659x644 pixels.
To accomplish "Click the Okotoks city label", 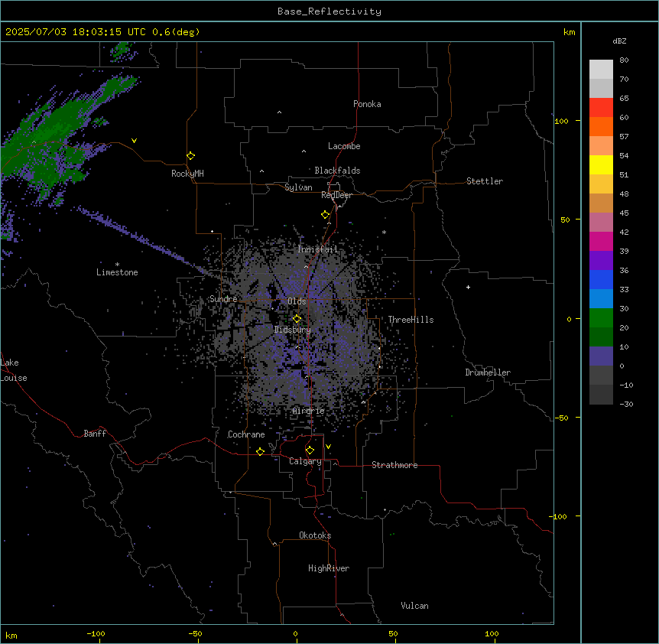I will pyautogui.click(x=315, y=535).
